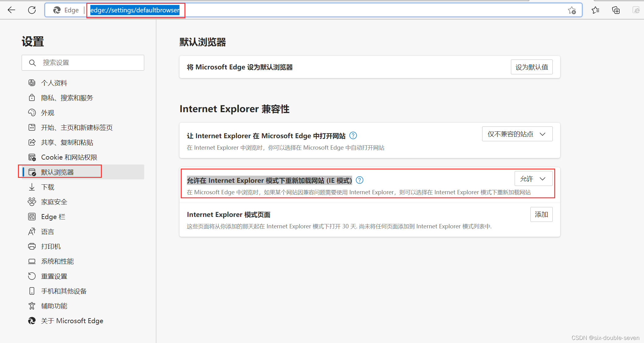Reload the page with the refresh icon

pos(32,10)
